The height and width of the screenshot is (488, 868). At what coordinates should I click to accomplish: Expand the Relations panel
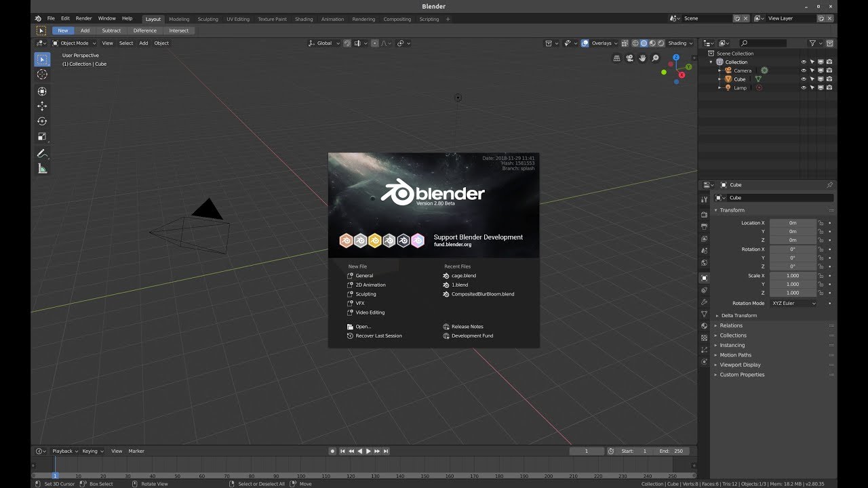pyautogui.click(x=731, y=325)
